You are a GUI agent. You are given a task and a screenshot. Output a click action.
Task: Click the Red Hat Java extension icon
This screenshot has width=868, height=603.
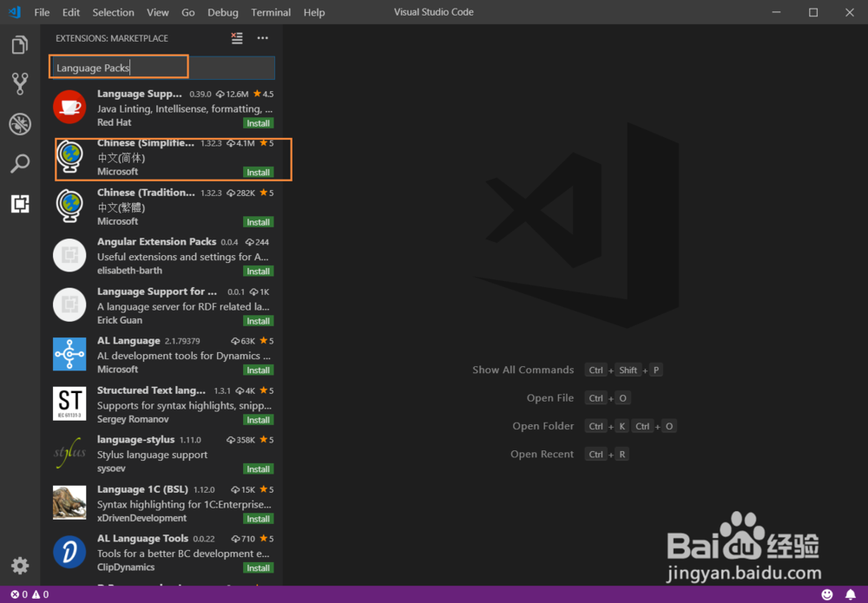click(x=69, y=107)
